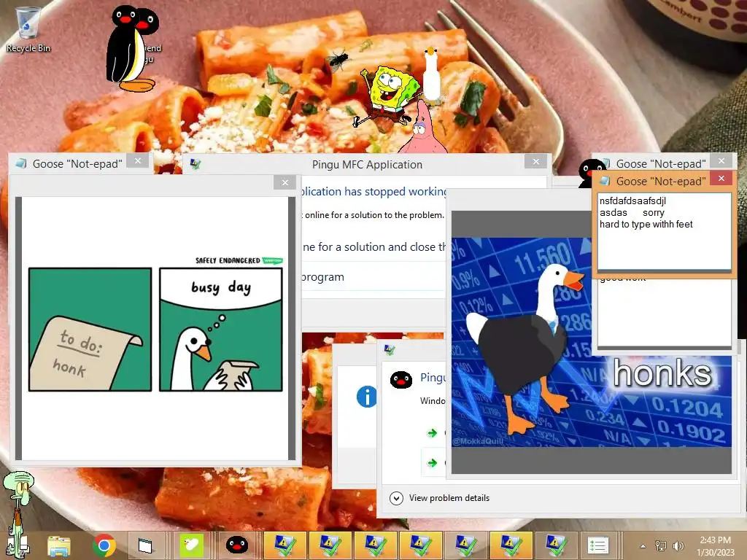Show hidden system tray icons
Screen dimensions: 747x560
coord(643,546)
